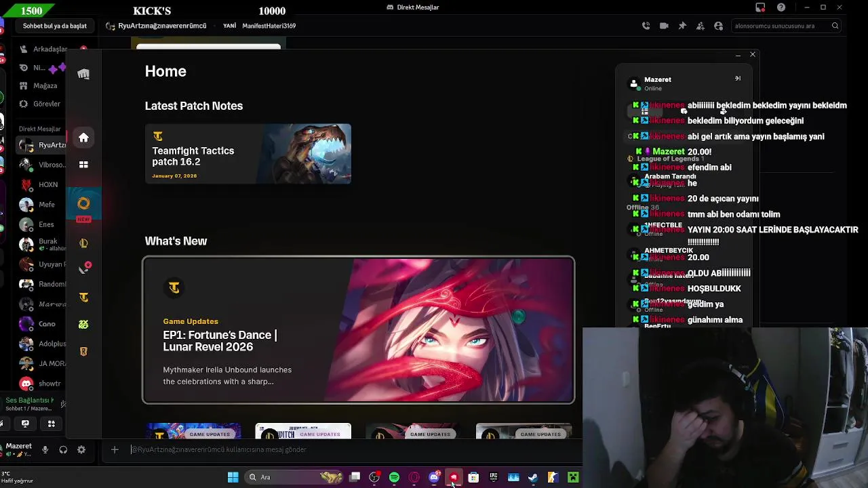Open RyuArtz direct message
The width and height of the screenshot is (868, 488).
(42, 145)
